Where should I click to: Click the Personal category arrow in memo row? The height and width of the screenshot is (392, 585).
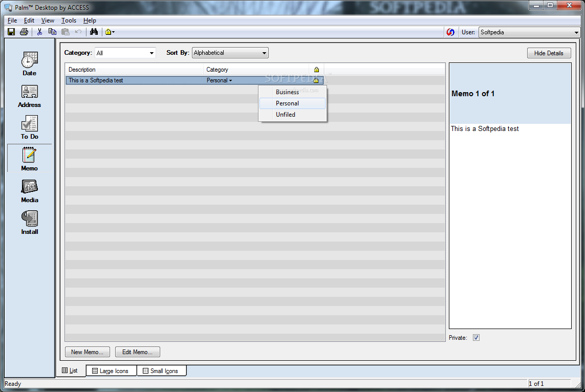point(230,80)
